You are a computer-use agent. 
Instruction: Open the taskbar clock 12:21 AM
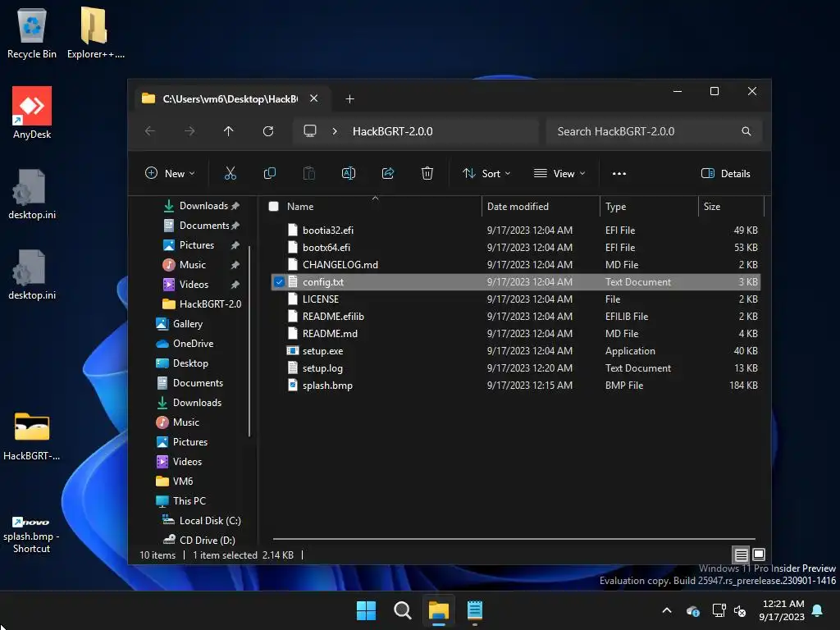(x=782, y=610)
